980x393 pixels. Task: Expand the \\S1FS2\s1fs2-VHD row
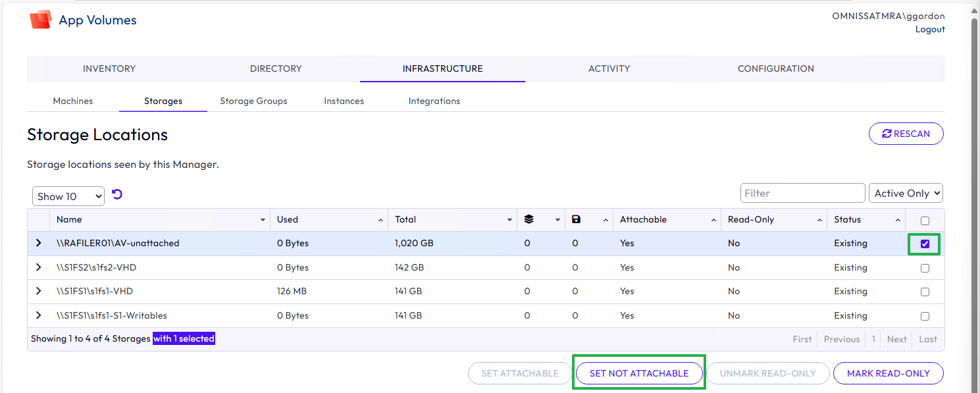[39, 267]
